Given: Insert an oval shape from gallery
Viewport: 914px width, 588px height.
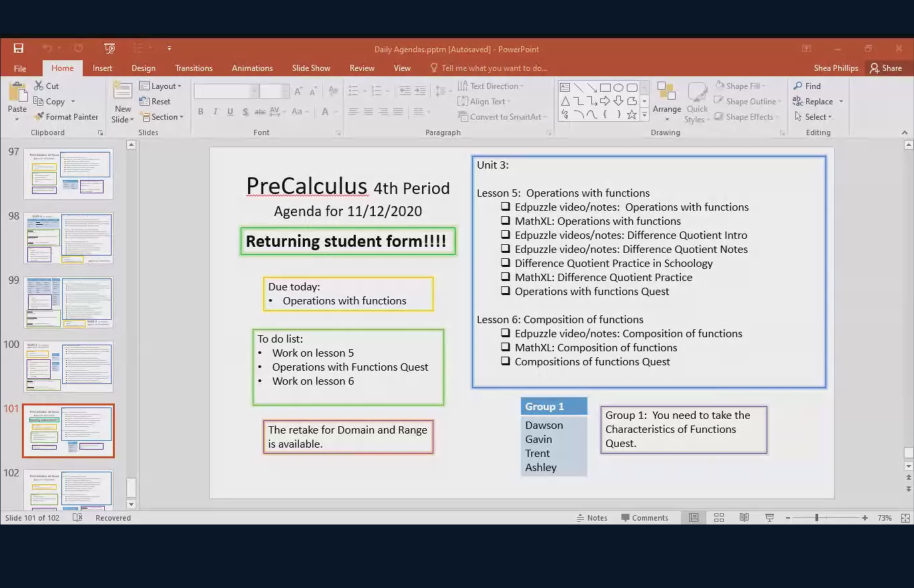Looking at the screenshot, I should pos(618,87).
